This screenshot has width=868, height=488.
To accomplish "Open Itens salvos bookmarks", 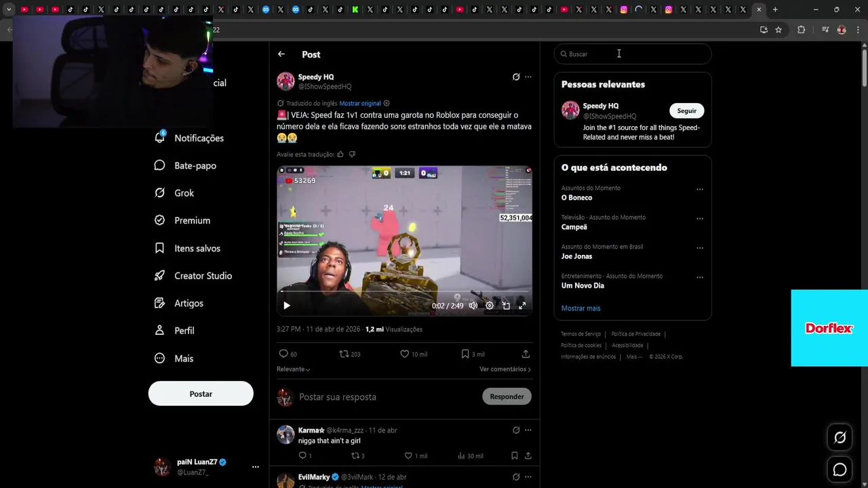I will (187, 248).
